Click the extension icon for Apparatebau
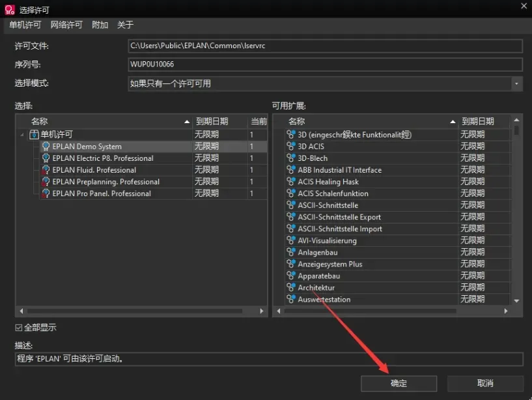The width and height of the screenshot is (532, 400). coord(291,276)
